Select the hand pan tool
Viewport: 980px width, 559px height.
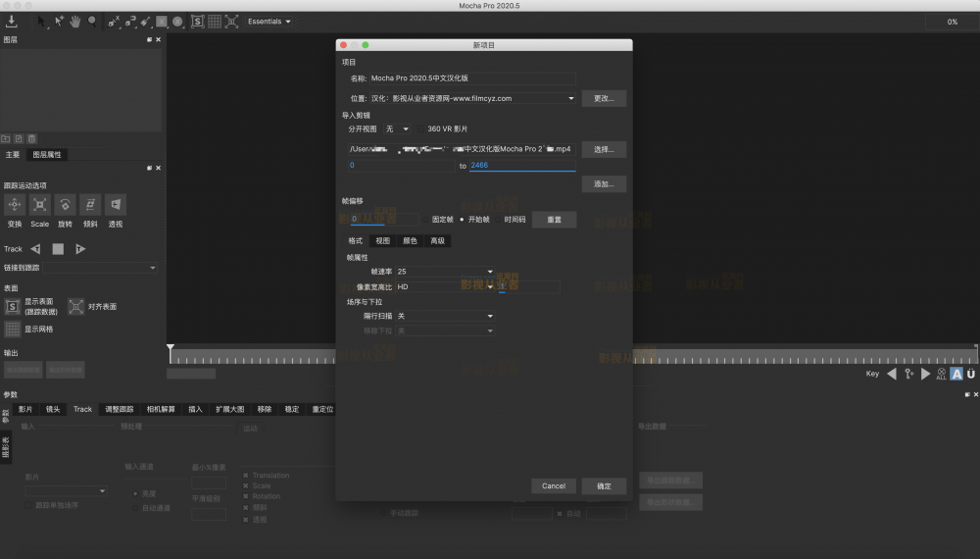coord(75,22)
